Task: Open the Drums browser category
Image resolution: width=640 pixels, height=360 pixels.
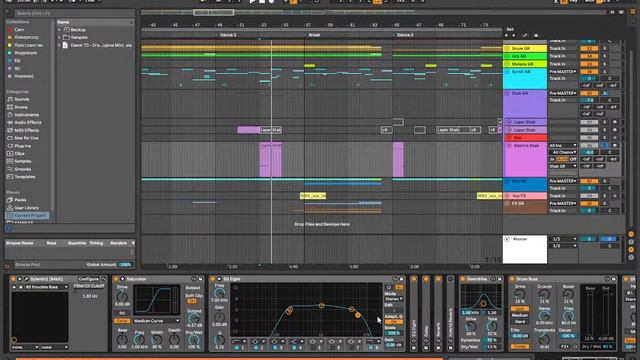Action: click(21, 107)
